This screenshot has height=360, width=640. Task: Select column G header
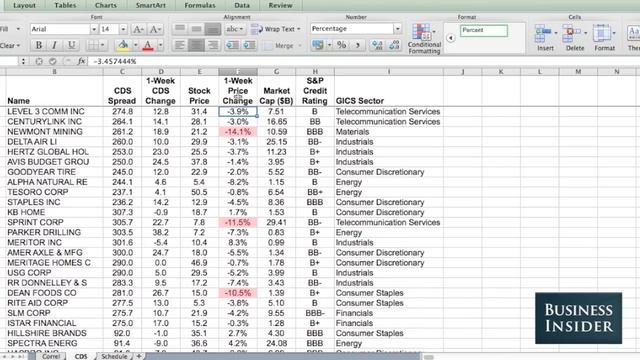(276, 72)
